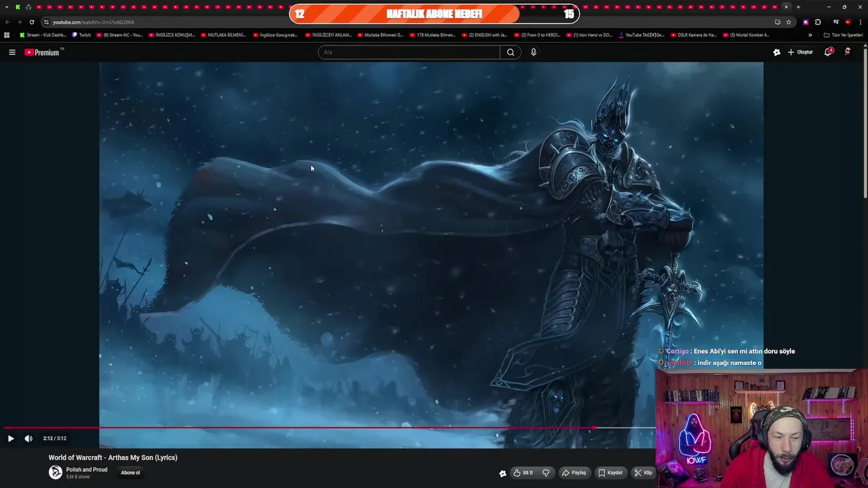868x488 pixels.
Task: Open the Oluştur create button
Action: point(800,52)
